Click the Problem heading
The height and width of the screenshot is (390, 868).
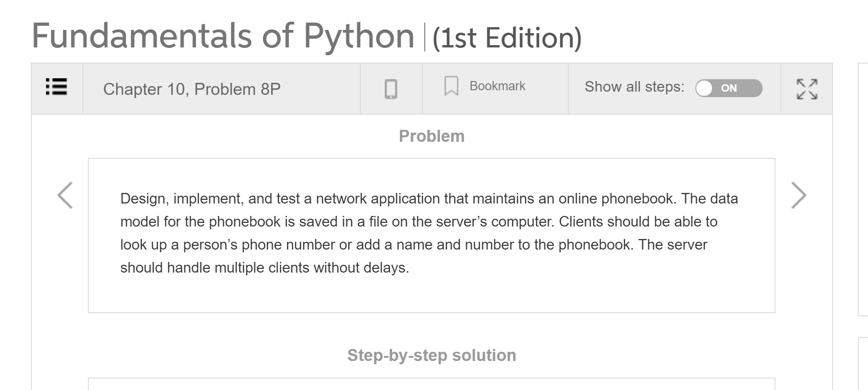[x=432, y=136]
